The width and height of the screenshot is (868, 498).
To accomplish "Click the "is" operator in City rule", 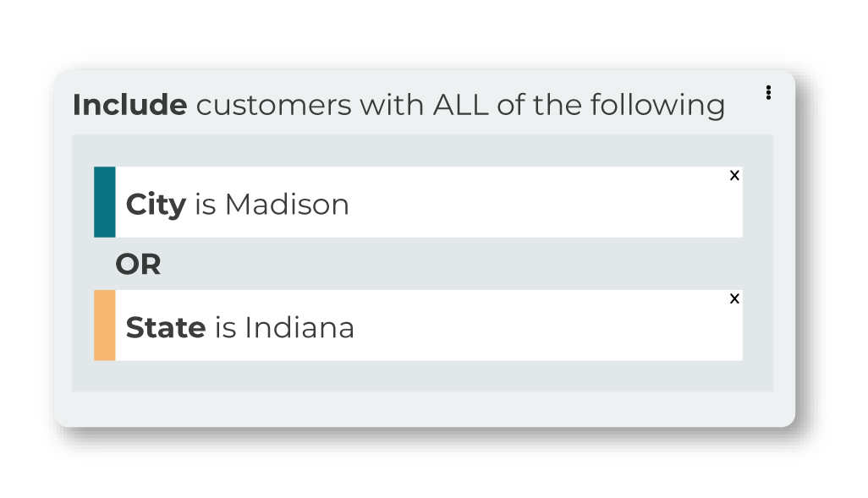I will (x=206, y=205).
